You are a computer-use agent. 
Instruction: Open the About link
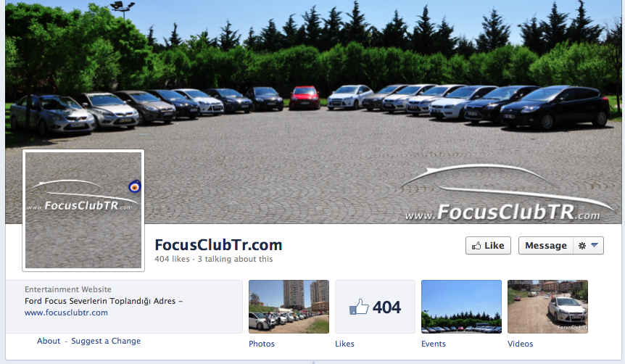(49, 341)
